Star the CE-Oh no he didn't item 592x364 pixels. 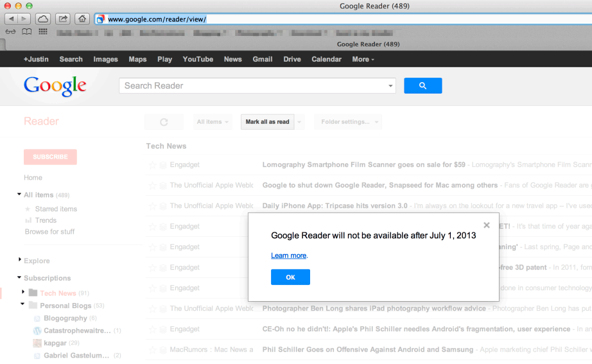[153, 329]
